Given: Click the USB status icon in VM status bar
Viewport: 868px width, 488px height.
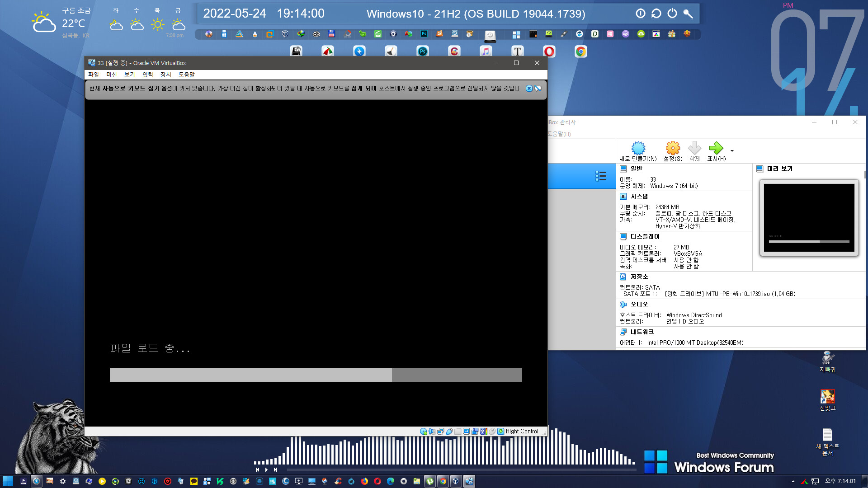Looking at the screenshot, I should pos(449,432).
